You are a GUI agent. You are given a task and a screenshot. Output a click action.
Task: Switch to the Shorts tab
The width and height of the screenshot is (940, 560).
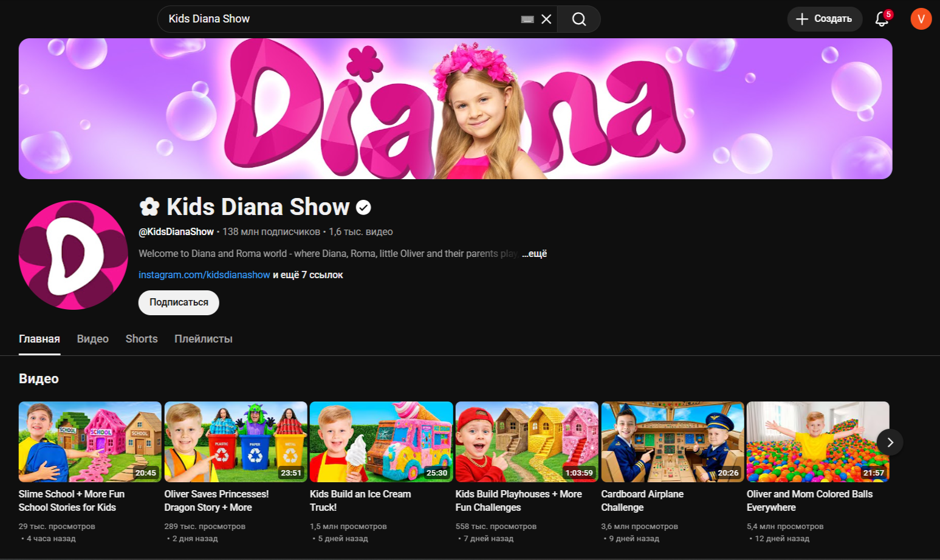[x=142, y=339]
